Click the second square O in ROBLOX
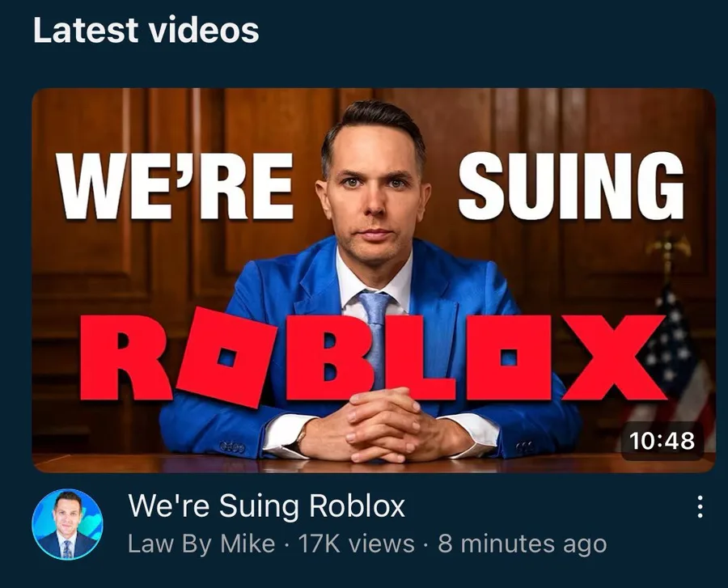This screenshot has width=728, height=588. (x=510, y=357)
